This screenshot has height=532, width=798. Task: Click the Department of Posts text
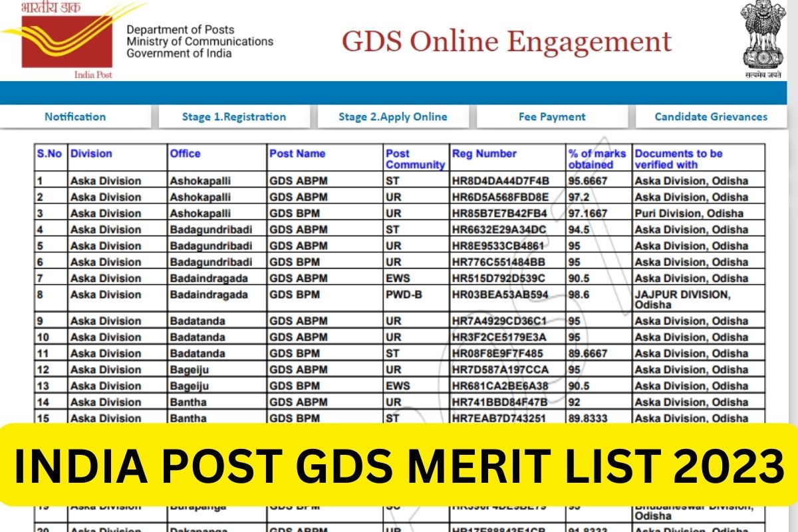point(180,30)
